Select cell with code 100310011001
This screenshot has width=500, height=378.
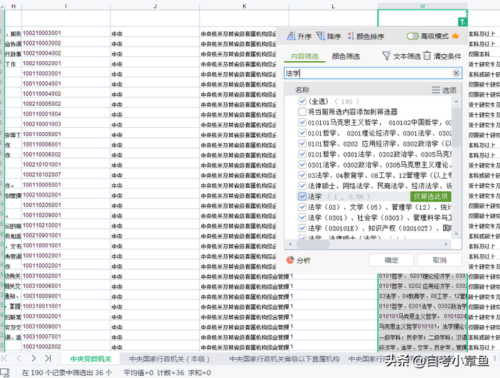click(x=66, y=306)
